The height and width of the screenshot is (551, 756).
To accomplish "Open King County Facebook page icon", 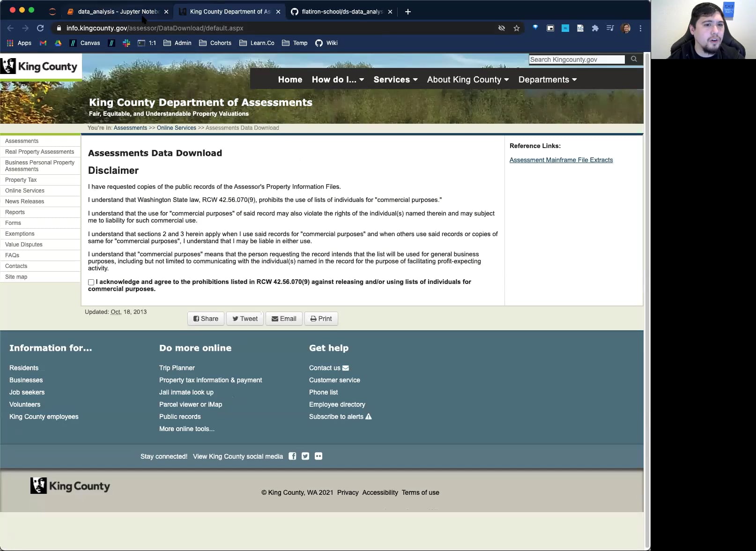I will pos(292,456).
